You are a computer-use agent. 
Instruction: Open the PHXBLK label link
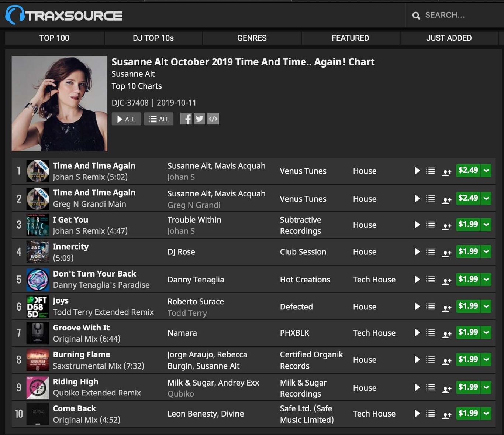click(295, 333)
